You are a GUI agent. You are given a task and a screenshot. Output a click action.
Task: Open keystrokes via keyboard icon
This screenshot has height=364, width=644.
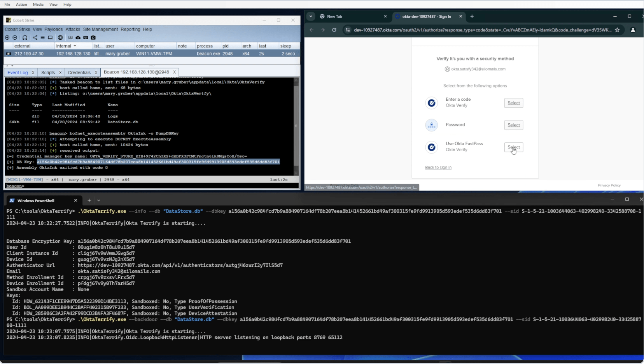[x=86, y=38]
